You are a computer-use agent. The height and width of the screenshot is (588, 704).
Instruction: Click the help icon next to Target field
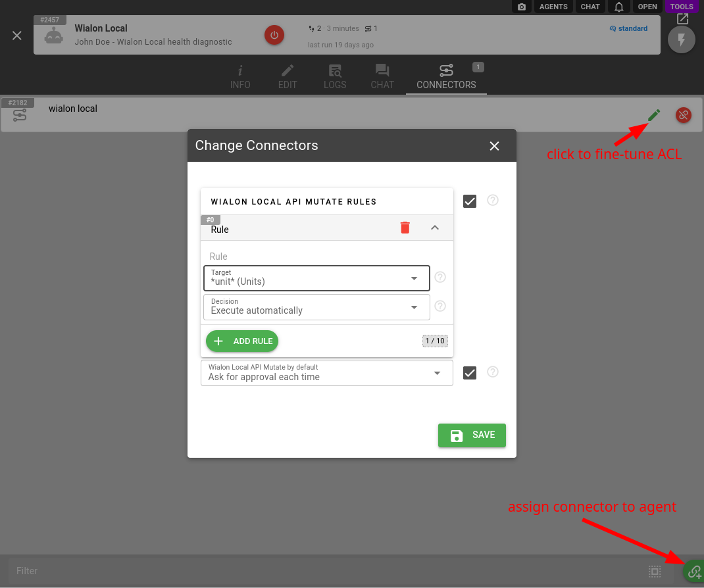pyautogui.click(x=440, y=277)
